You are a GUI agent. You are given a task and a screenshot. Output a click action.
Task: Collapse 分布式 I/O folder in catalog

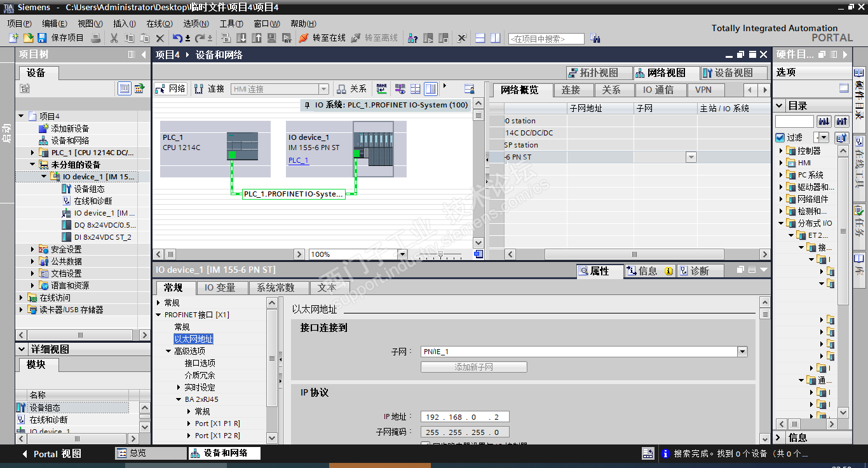coord(782,223)
